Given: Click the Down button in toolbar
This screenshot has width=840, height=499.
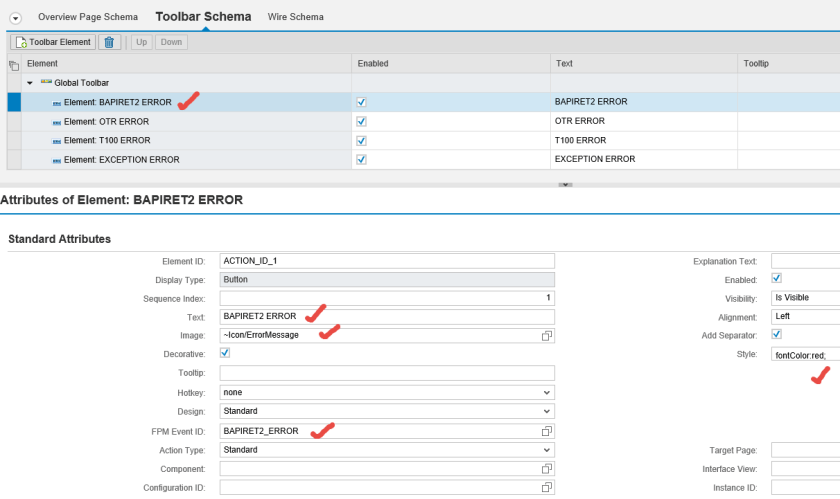Looking at the screenshot, I should tap(171, 42).
